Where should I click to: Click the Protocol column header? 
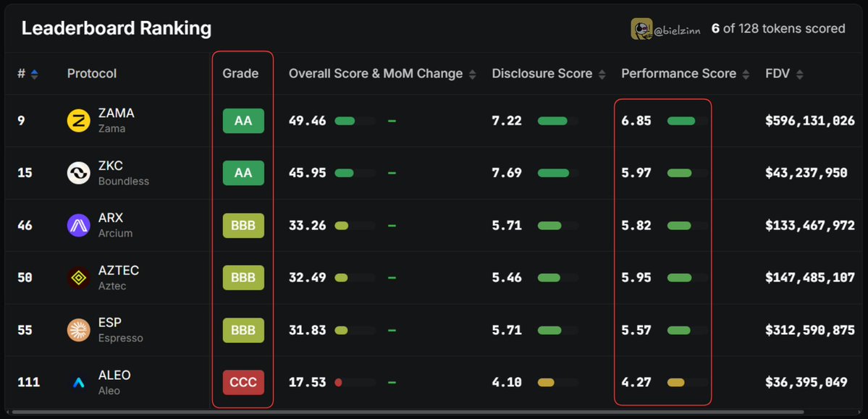coord(92,74)
